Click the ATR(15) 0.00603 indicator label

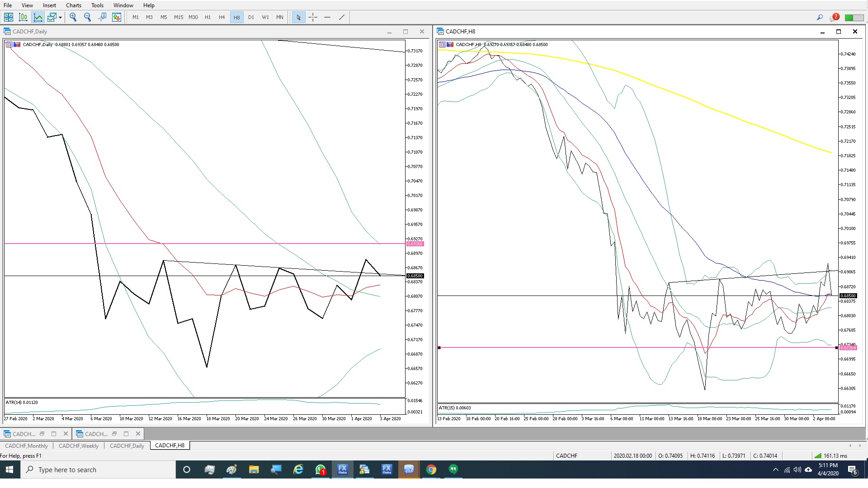click(x=455, y=408)
